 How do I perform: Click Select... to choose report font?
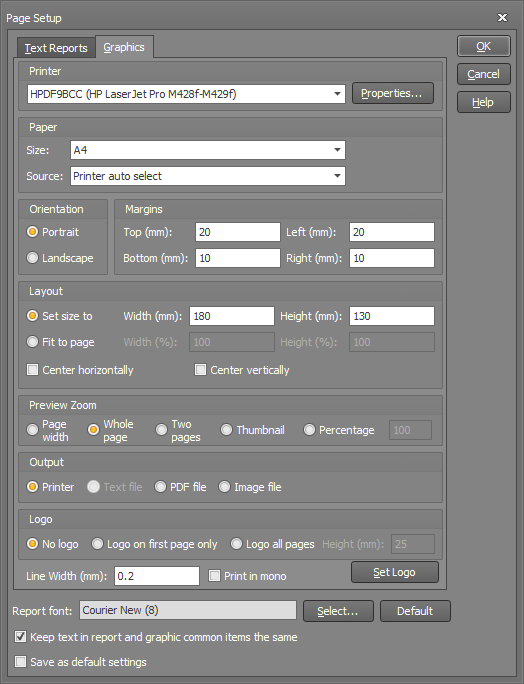point(338,611)
